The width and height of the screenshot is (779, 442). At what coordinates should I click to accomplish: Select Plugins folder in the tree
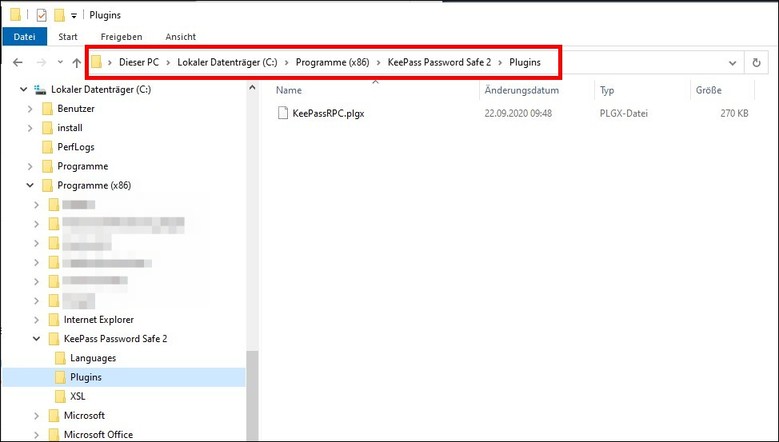coord(85,377)
